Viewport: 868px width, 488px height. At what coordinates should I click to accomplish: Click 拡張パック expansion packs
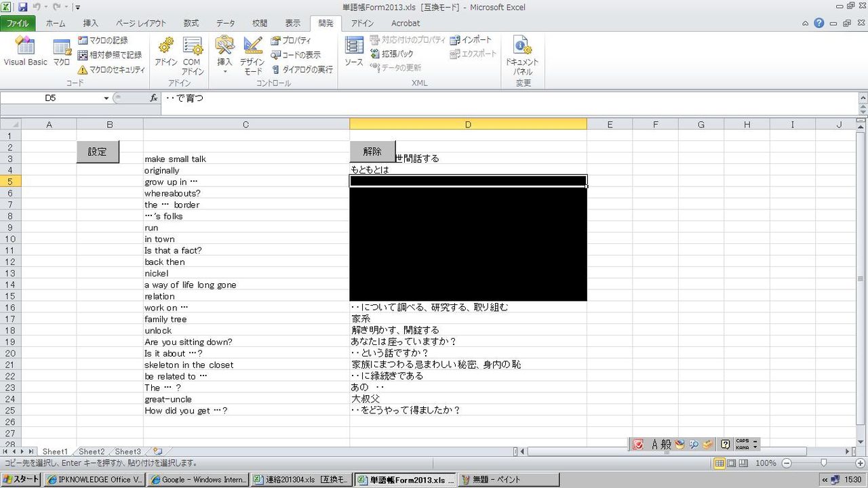391,54
